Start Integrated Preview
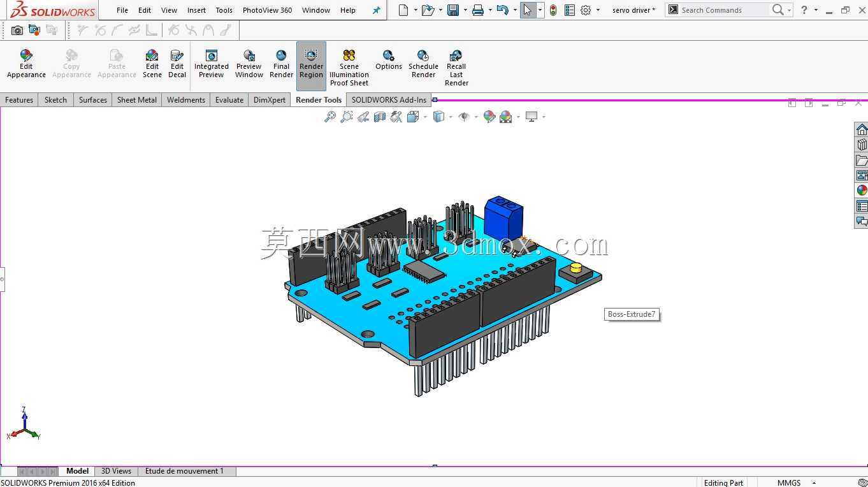The height and width of the screenshot is (487, 868). click(x=211, y=64)
